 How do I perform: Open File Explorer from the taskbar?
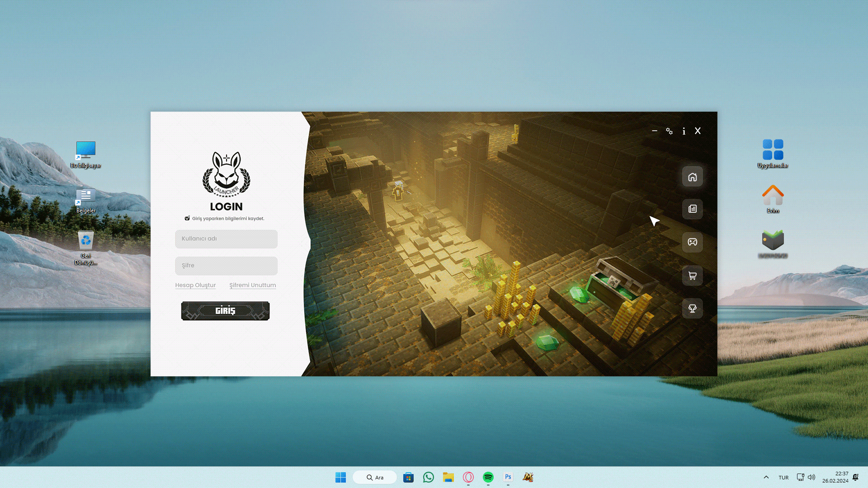(x=448, y=477)
